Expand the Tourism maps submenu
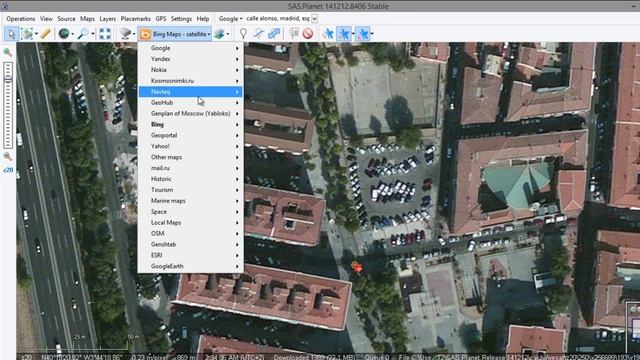The image size is (640, 360). [191, 190]
